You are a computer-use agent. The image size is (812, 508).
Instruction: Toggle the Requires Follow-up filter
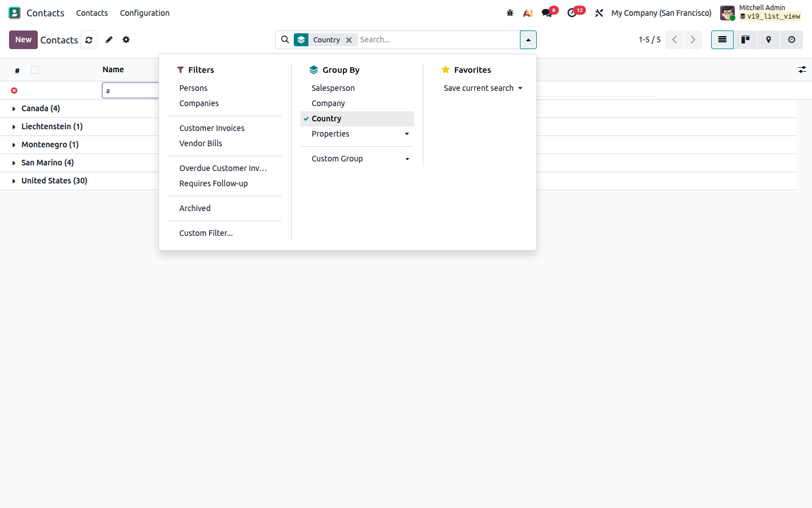click(224, 183)
